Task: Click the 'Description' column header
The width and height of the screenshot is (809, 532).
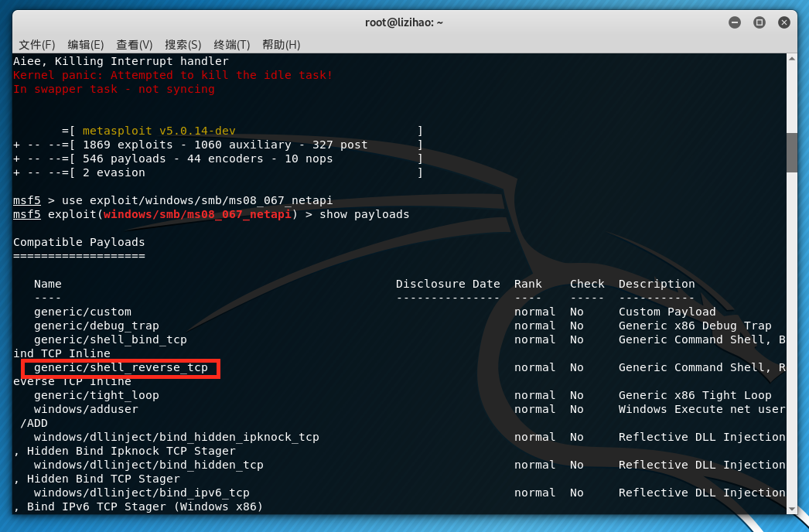Action: point(657,284)
